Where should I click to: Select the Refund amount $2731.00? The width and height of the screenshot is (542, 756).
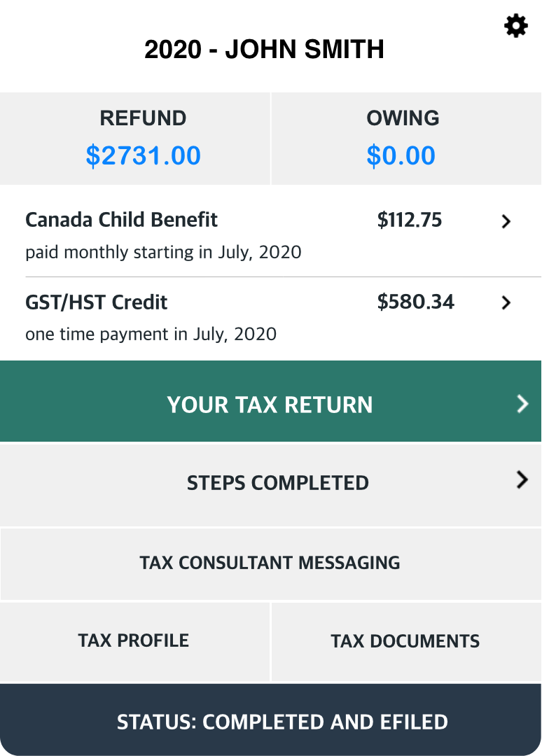(144, 155)
